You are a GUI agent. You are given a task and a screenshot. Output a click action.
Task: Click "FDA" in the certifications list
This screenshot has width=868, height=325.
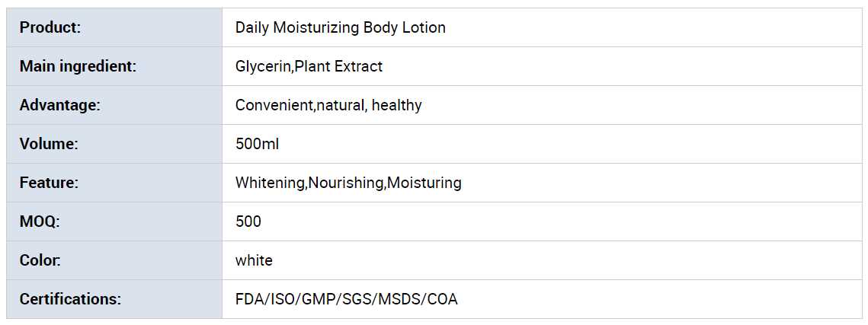pyautogui.click(x=248, y=300)
